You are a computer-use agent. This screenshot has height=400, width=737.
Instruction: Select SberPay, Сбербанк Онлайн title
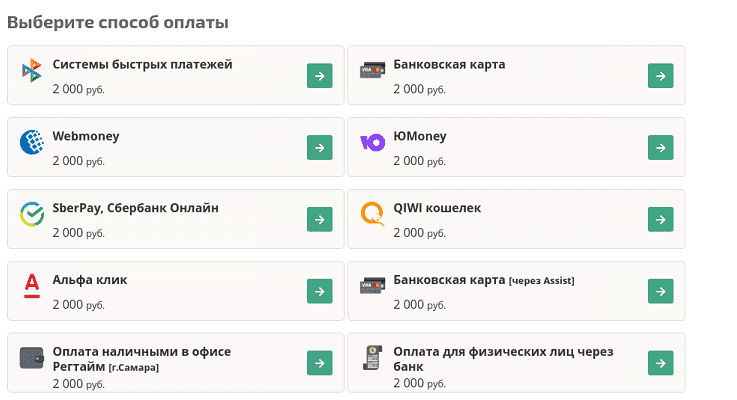[x=135, y=208]
